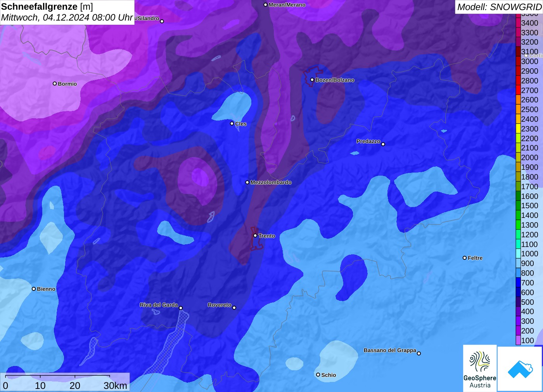Click the Bozen city boundary outline
The image size is (543, 392).
pyautogui.click(x=313, y=76)
